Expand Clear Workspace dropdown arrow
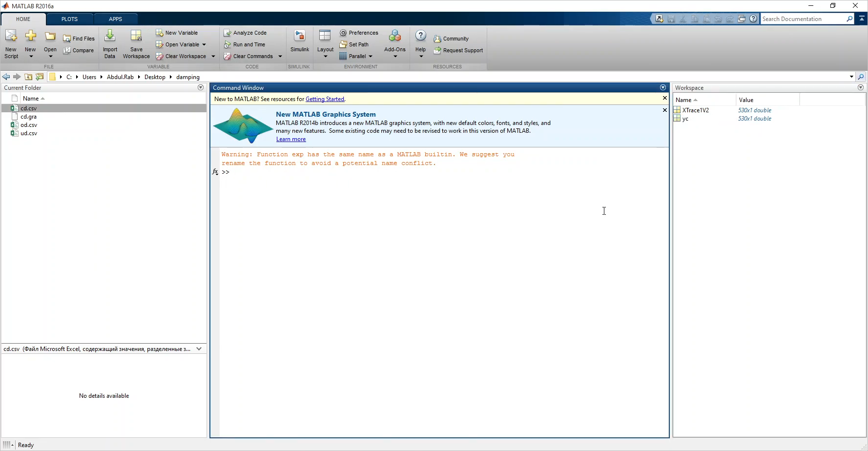Image resolution: width=868 pixels, height=451 pixels. [213, 56]
